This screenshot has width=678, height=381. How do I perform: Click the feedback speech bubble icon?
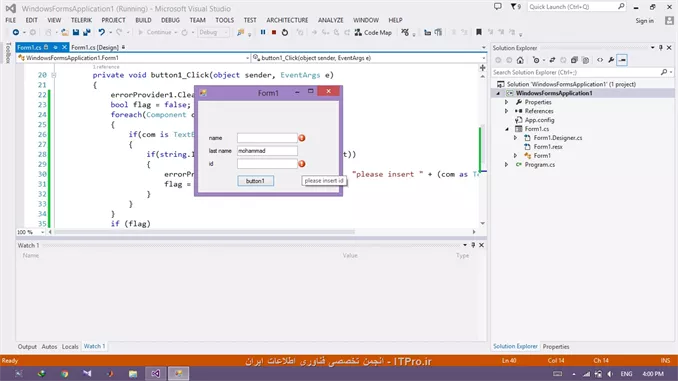pyautogui.click(x=498, y=6)
